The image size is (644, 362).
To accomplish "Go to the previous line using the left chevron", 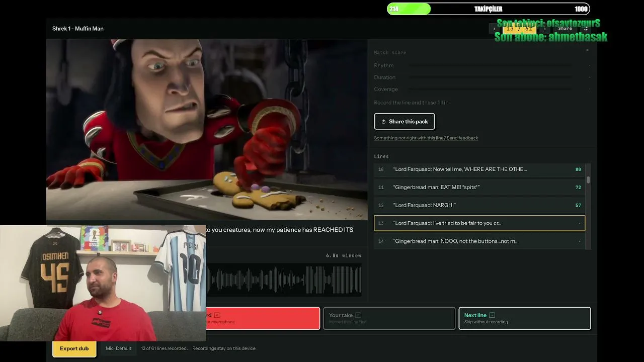I will pyautogui.click(x=494, y=29).
